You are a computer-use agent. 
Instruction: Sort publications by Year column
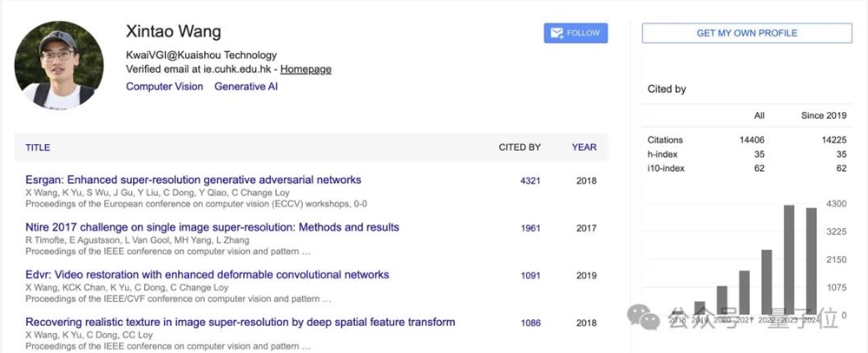pyautogui.click(x=584, y=147)
